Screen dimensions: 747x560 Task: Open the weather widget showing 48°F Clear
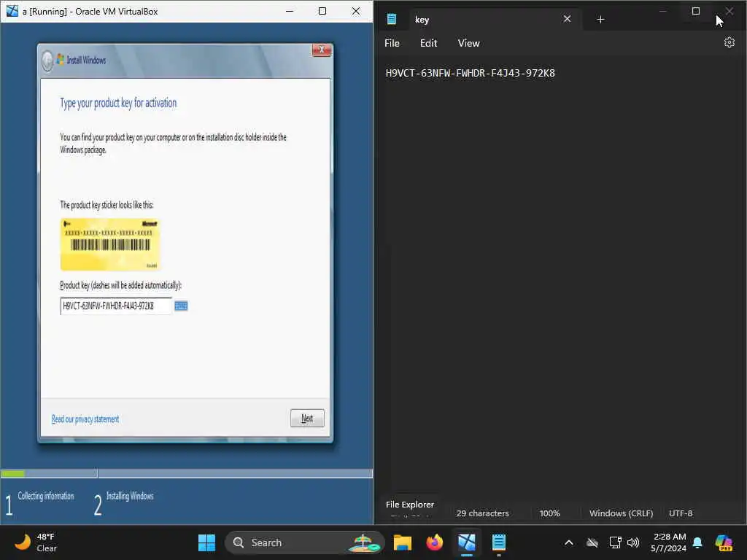coord(36,542)
